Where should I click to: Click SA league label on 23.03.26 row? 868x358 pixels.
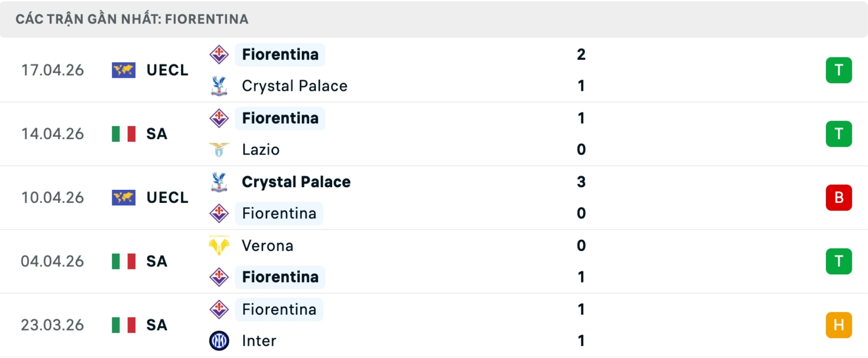pyautogui.click(x=157, y=325)
